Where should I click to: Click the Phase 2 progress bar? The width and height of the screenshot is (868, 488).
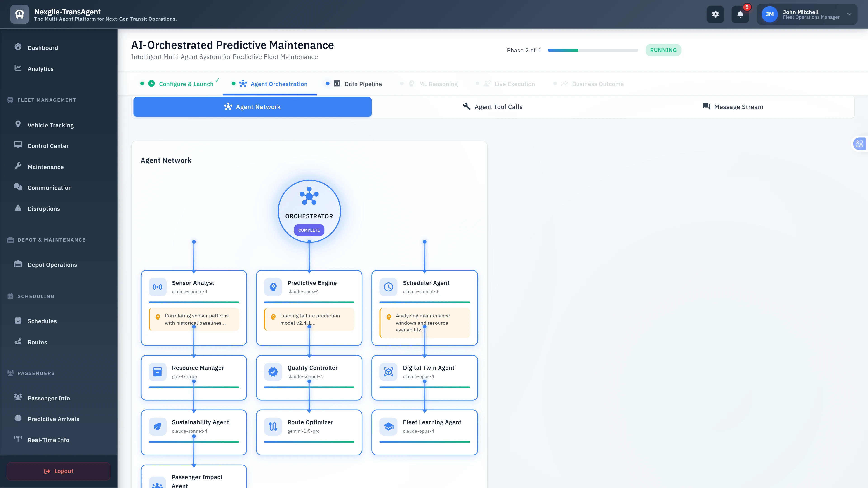[593, 50]
